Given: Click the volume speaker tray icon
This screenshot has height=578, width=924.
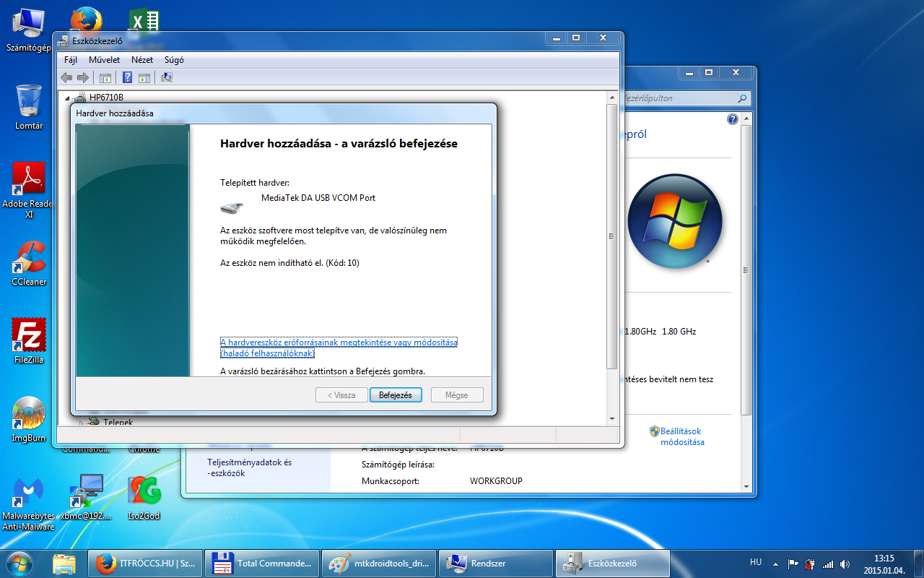Looking at the screenshot, I should tap(845, 564).
